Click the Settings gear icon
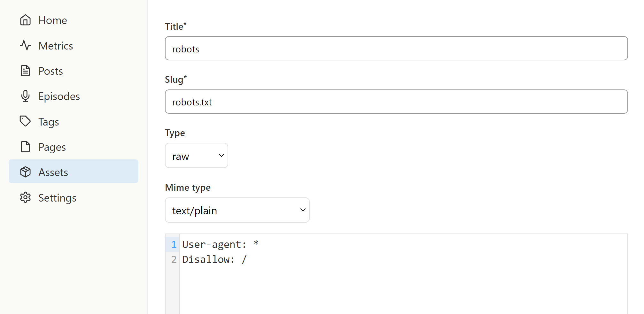Screen dimensions: 644x314 click(25, 197)
